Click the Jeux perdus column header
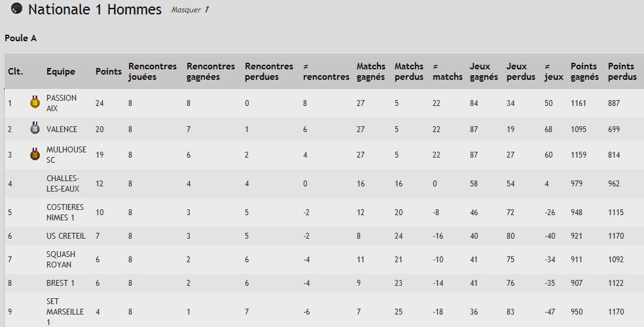 click(x=521, y=71)
